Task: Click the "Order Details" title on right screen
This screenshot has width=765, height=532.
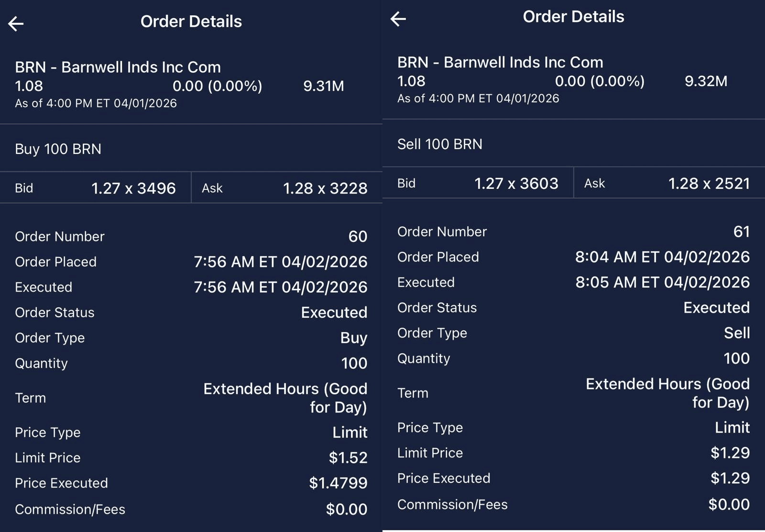Action: (x=573, y=17)
